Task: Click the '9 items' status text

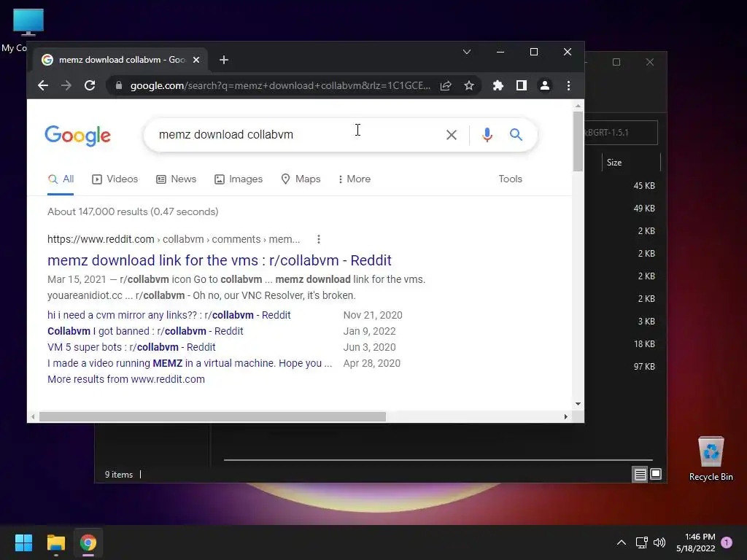Action: tap(119, 475)
